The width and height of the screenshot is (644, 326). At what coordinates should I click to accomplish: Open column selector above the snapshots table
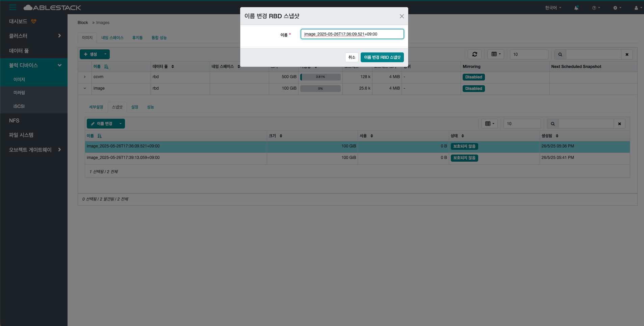point(489,124)
